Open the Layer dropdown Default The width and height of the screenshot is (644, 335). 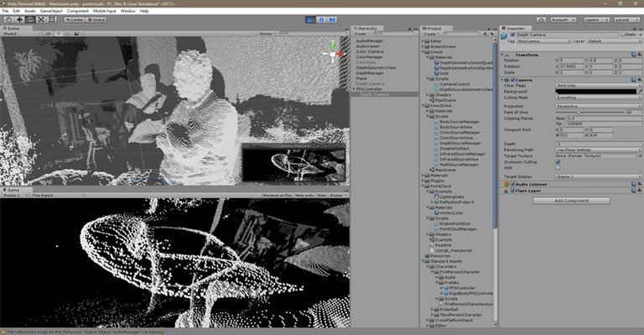coord(615,41)
